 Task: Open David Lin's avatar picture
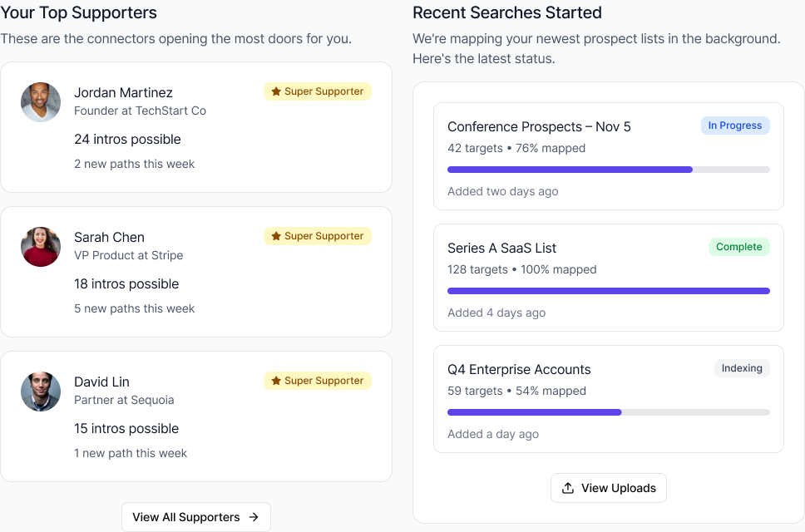coord(41,392)
